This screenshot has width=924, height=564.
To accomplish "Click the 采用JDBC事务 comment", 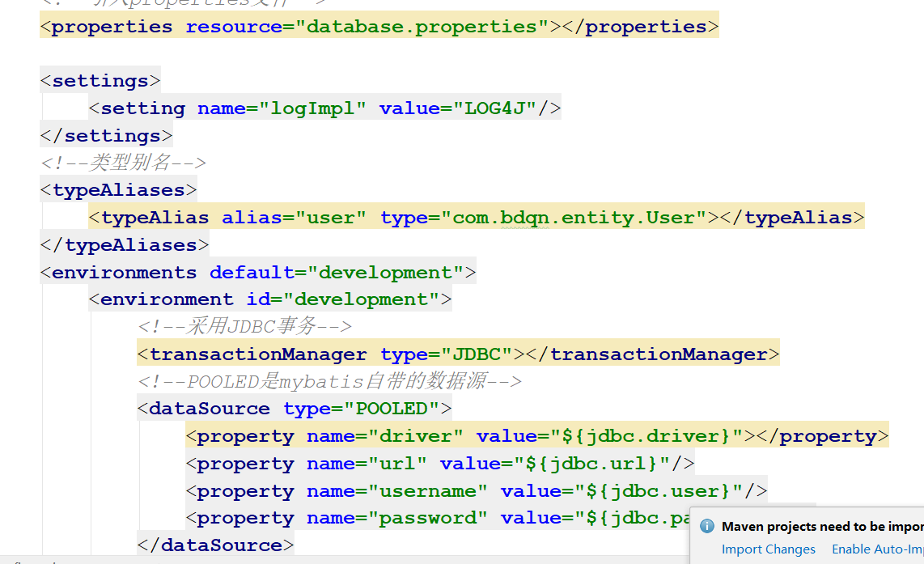I will point(244,326).
